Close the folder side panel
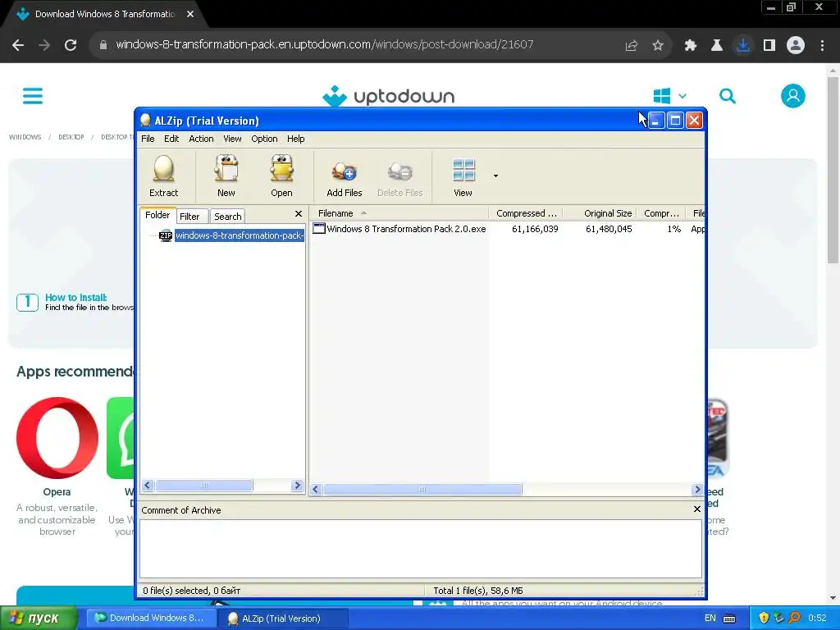This screenshot has height=630, width=840. 299,214
